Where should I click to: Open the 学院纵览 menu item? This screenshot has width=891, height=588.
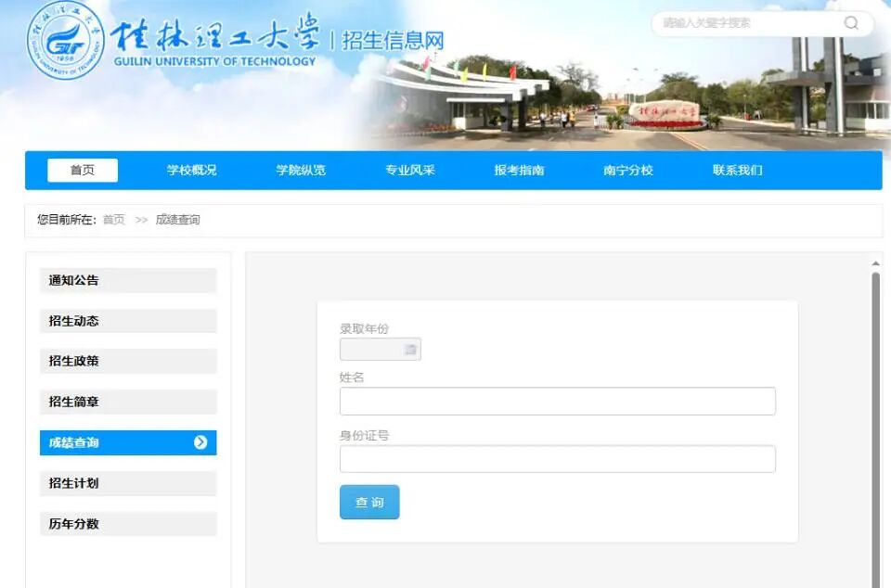pos(301,171)
